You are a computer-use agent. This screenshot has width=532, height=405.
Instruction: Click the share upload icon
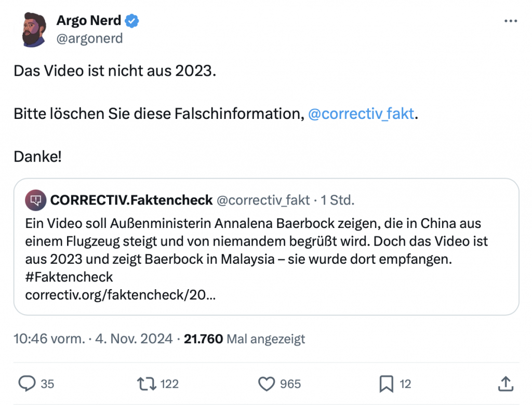pos(505,384)
